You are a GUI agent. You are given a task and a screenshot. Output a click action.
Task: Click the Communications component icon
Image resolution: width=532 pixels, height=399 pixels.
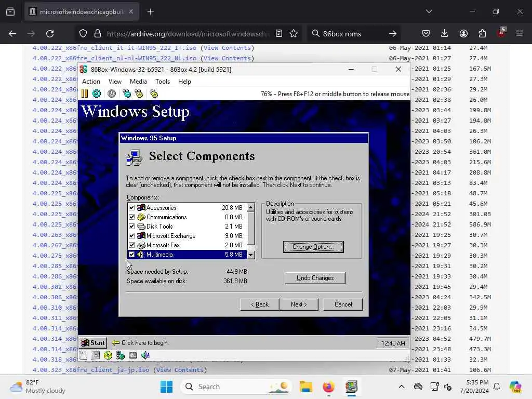tap(141, 217)
